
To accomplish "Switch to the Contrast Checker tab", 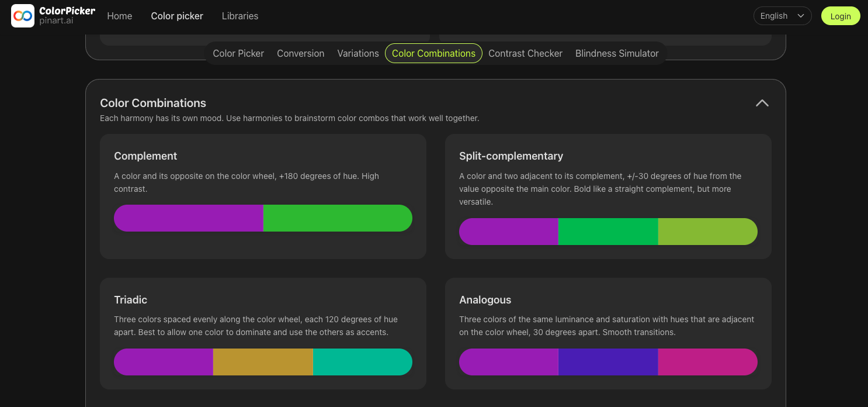I will click(x=525, y=53).
